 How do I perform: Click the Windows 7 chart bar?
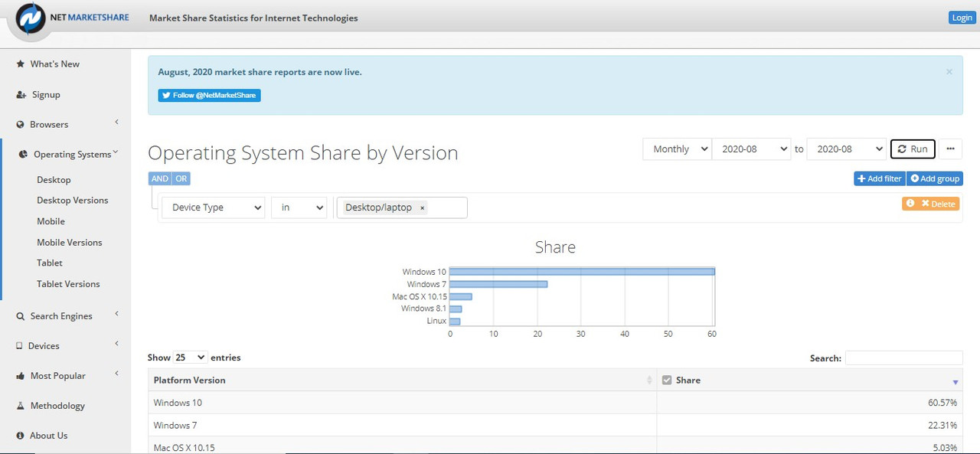498,284
